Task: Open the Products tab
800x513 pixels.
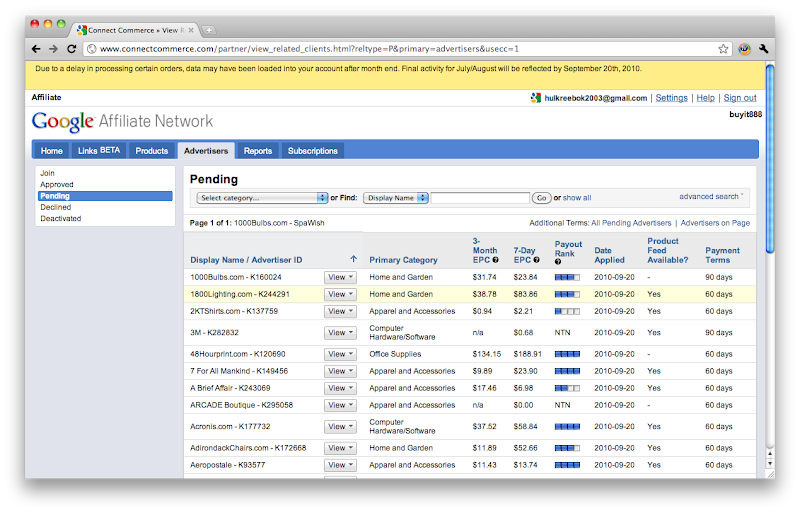Action: coord(151,151)
